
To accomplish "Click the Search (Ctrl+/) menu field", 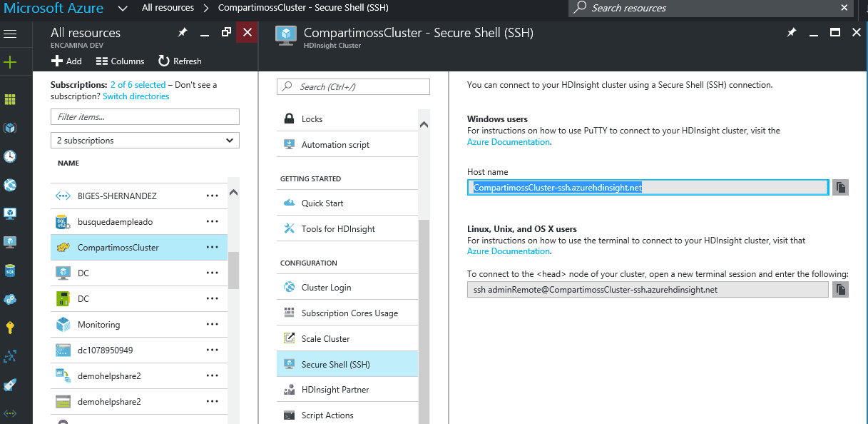I will click(x=353, y=86).
